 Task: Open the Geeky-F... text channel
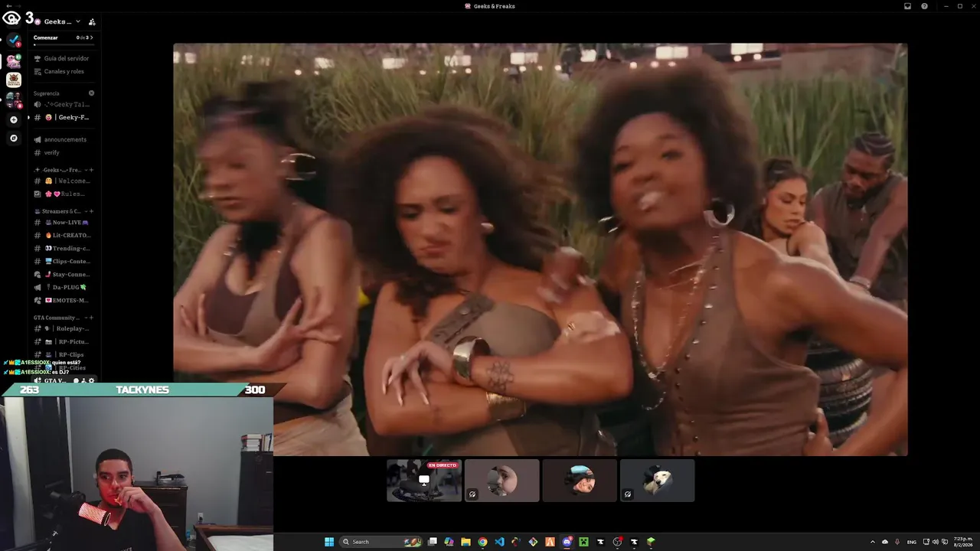[63, 117]
